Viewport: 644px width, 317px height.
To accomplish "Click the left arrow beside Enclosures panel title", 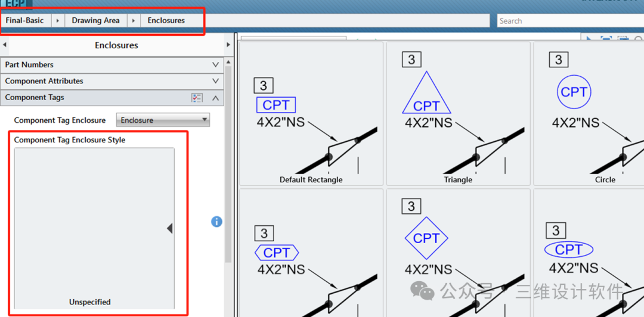I will tap(4, 45).
